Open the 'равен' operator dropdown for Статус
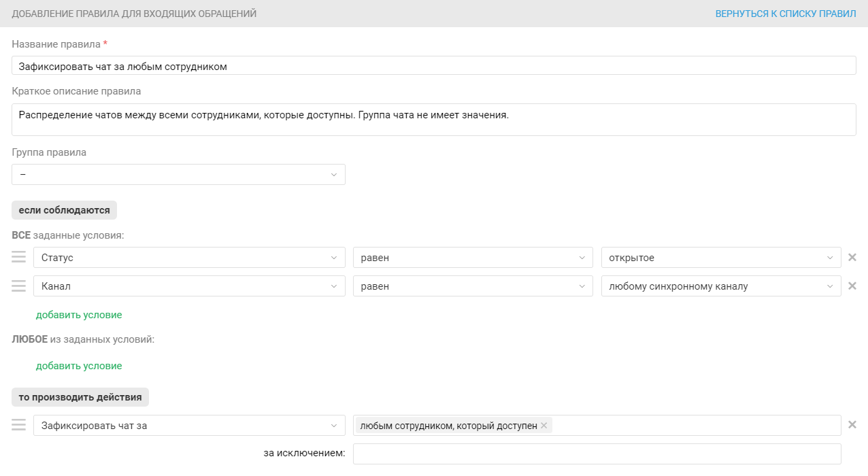The height and width of the screenshot is (476, 868). coord(472,258)
